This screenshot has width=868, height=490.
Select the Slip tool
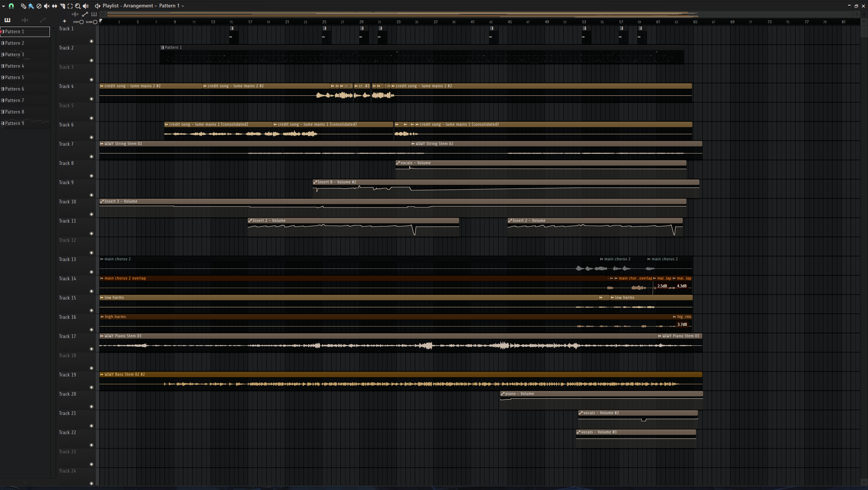[x=54, y=6]
